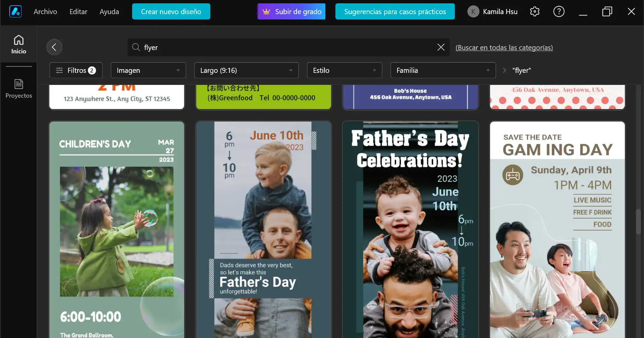Click the breadcrumb chevron before "flyer"
Screen dimensions: 644x338
(x=504, y=70)
